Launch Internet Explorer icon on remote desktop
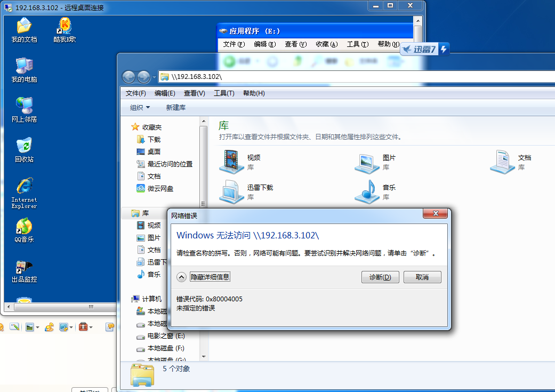This screenshot has height=392, width=555. [x=24, y=193]
